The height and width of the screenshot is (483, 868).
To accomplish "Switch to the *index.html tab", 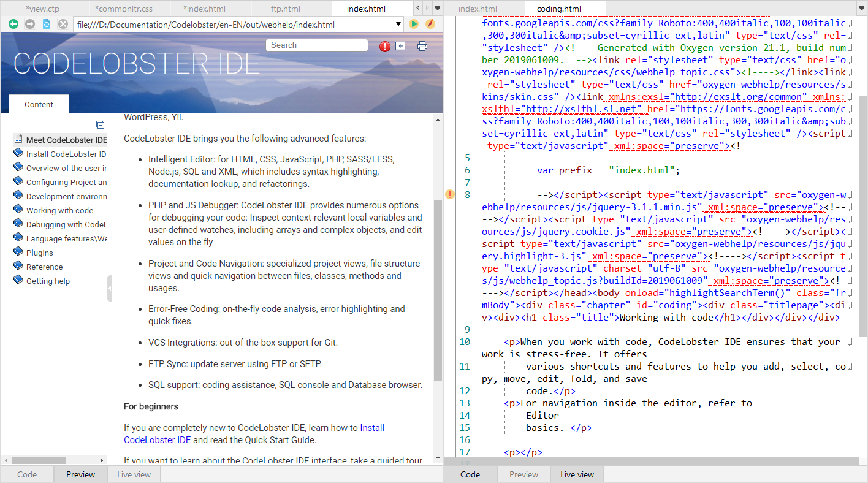I will pos(210,9).
